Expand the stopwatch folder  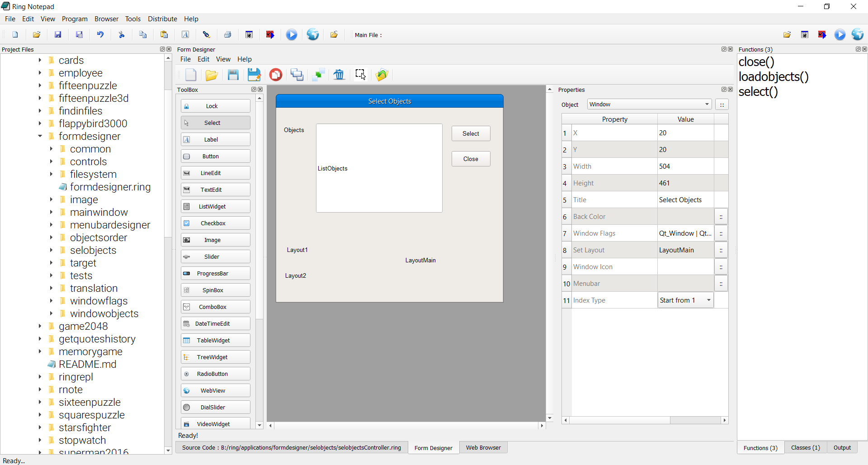pyautogui.click(x=40, y=440)
